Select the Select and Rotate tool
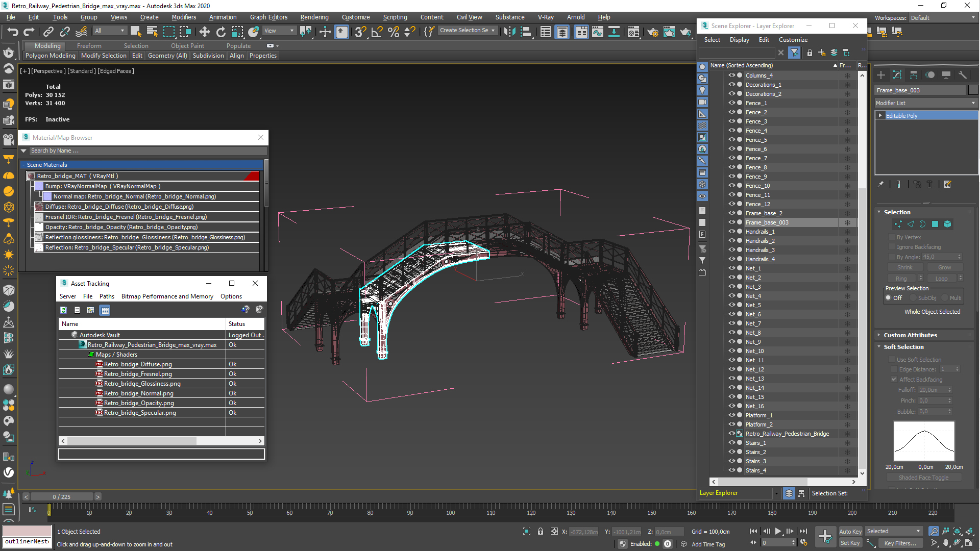The width and height of the screenshot is (980, 551). coord(221,32)
